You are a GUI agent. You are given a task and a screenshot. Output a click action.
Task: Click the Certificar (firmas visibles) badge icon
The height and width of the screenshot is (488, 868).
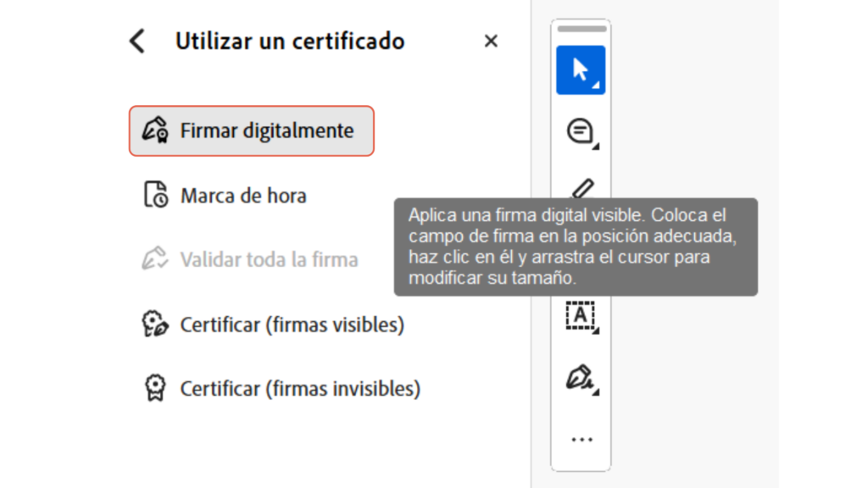point(154,324)
